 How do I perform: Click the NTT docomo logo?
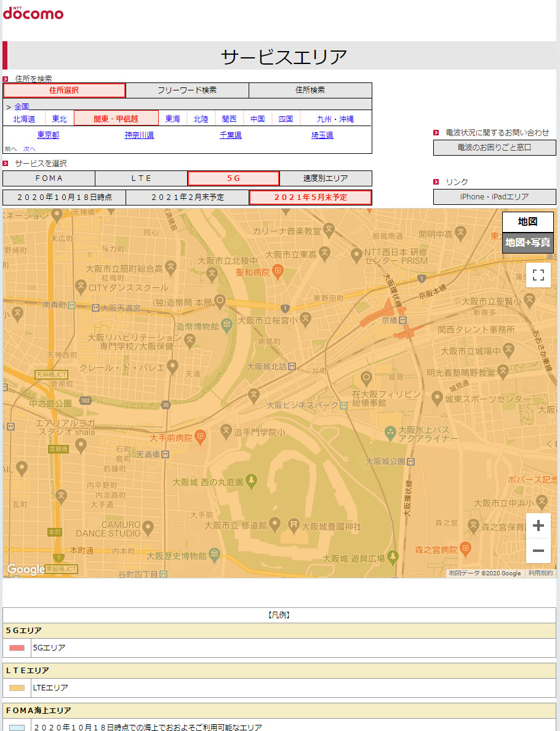click(x=33, y=12)
